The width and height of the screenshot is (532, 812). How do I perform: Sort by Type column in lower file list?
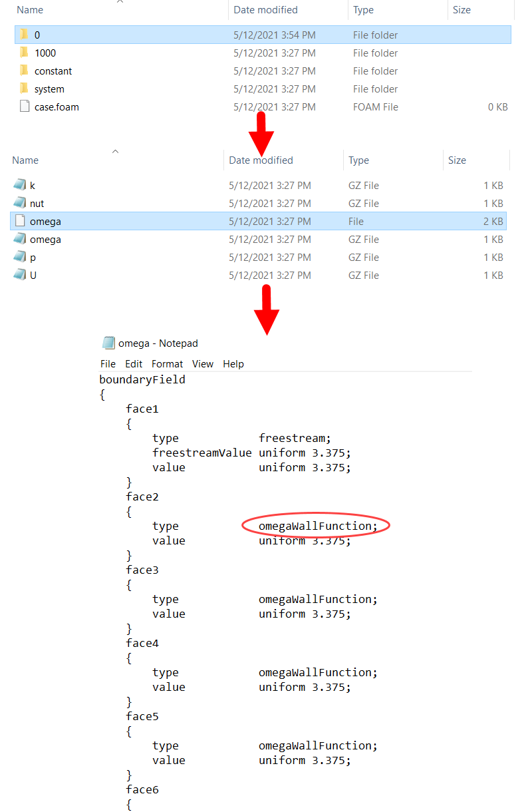(358, 160)
